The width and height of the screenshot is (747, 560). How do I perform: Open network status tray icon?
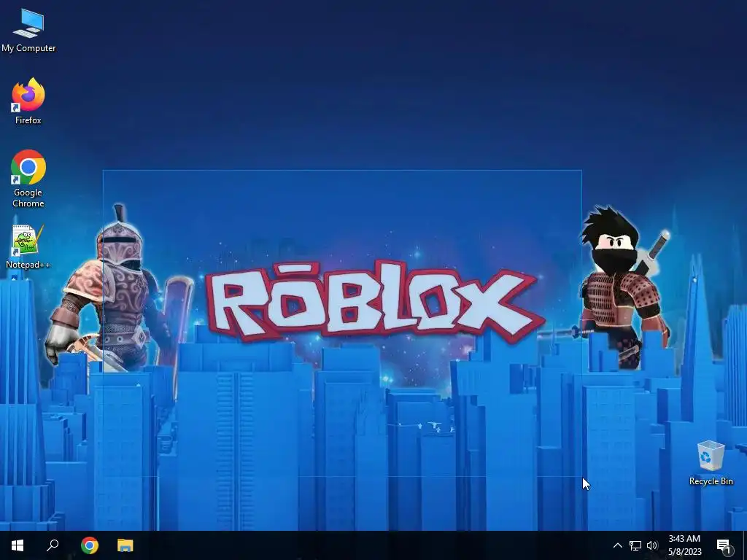pos(635,545)
